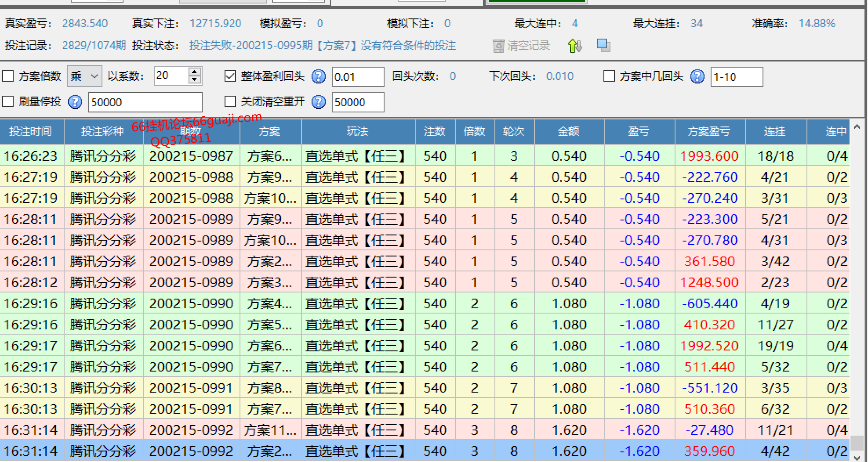Sort by the 注数 column header
Viewport: 868px width, 462px height.
pos(435,131)
